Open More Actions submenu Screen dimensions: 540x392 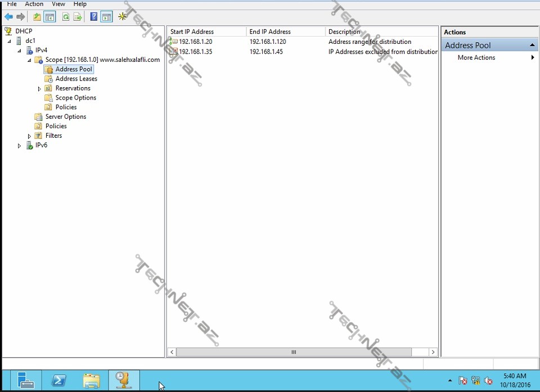click(x=476, y=57)
